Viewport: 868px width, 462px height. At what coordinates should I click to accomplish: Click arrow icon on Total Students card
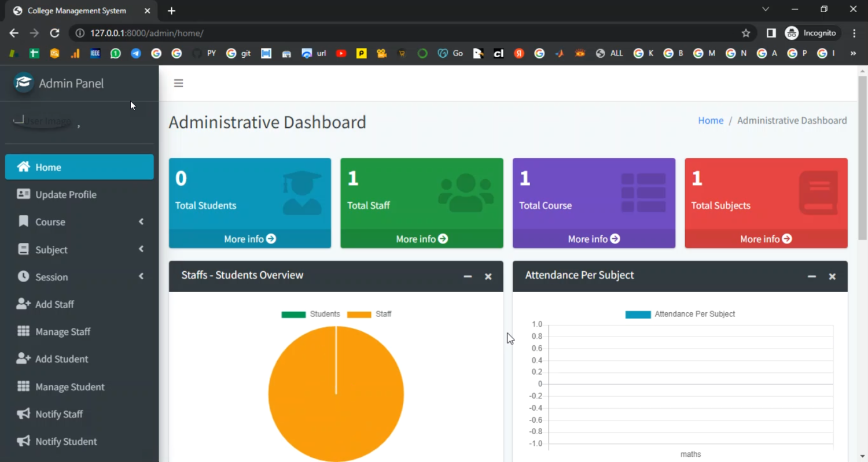point(271,239)
